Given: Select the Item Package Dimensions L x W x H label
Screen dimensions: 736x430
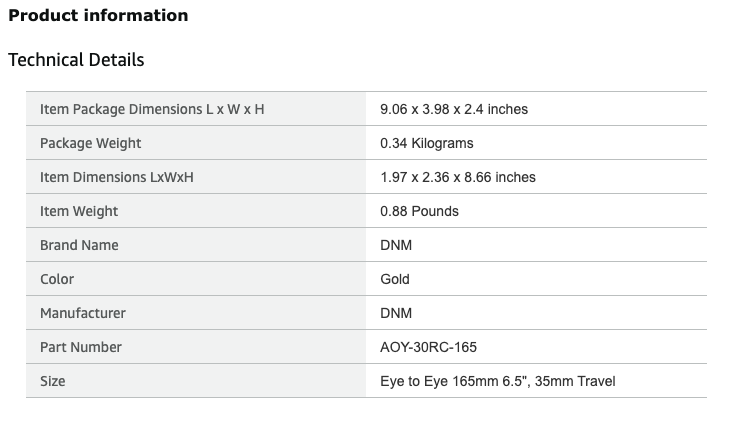Looking at the screenshot, I should coord(152,109).
